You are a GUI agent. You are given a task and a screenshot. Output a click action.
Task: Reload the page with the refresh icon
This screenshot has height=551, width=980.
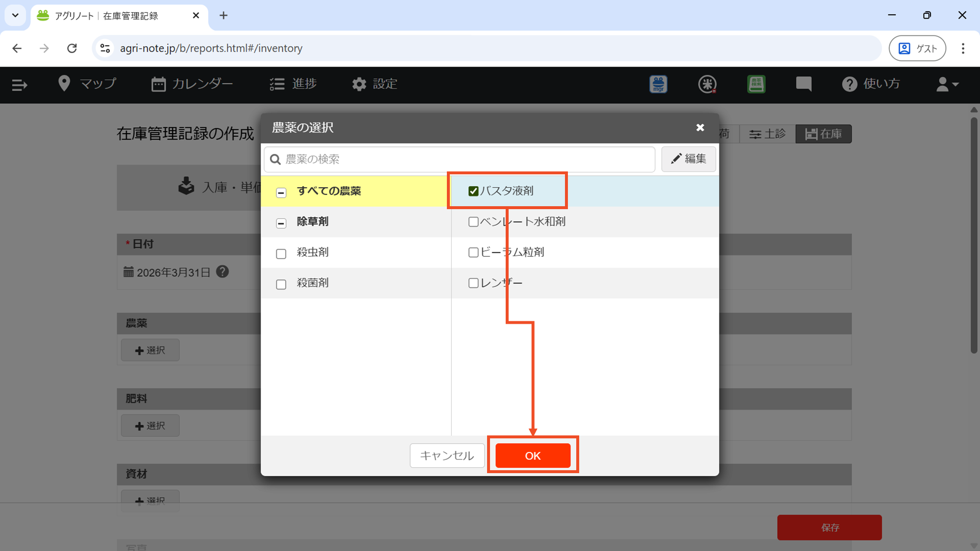coord(72,48)
